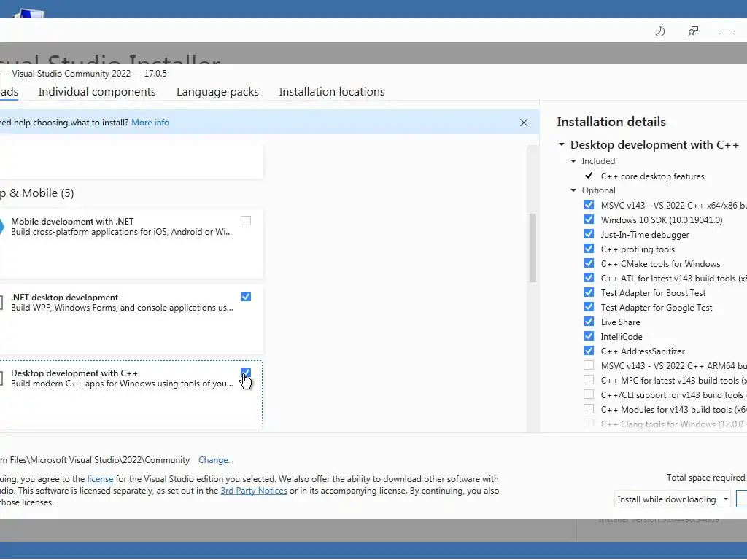
Task: Uncheck C++ profiling tools
Action: click(589, 249)
